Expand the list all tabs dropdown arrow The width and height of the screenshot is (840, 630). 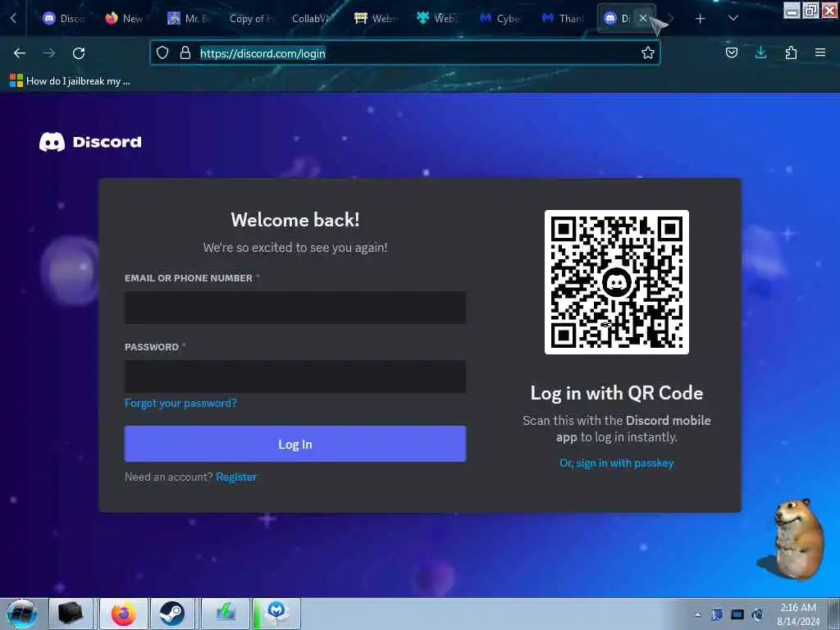pos(733,18)
